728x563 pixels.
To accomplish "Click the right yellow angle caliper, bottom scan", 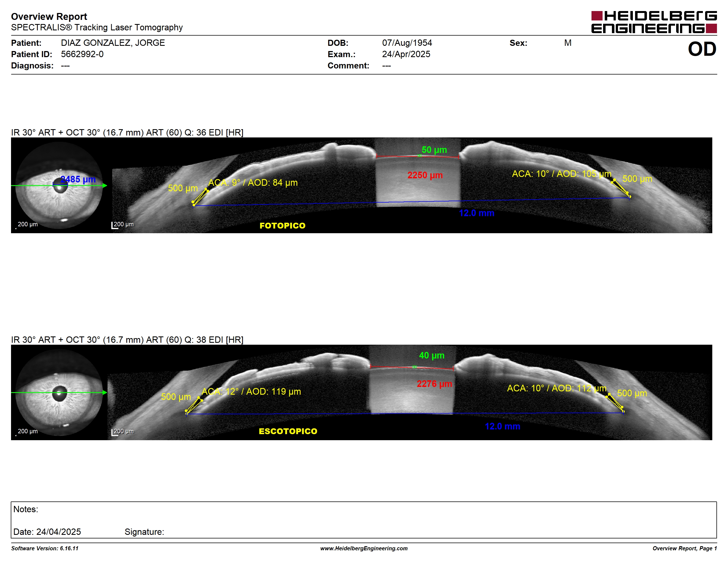I will 615,403.
